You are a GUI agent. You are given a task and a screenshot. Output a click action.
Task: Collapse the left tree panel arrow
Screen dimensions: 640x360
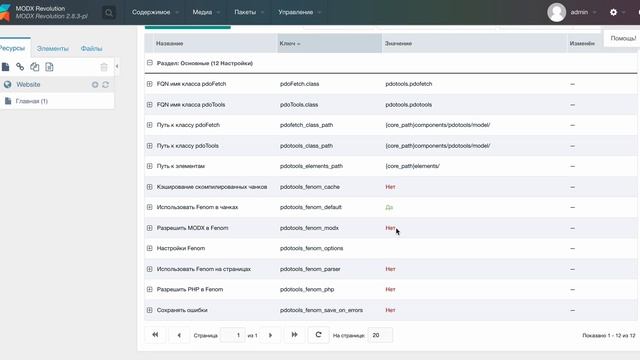pyautogui.click(x=117, y=66)
